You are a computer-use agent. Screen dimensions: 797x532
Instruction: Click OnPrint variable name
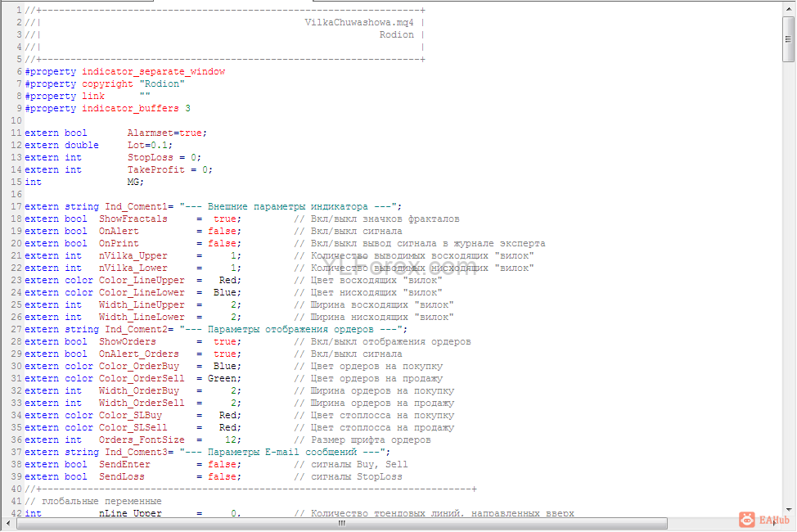click(x=119, y=244)
